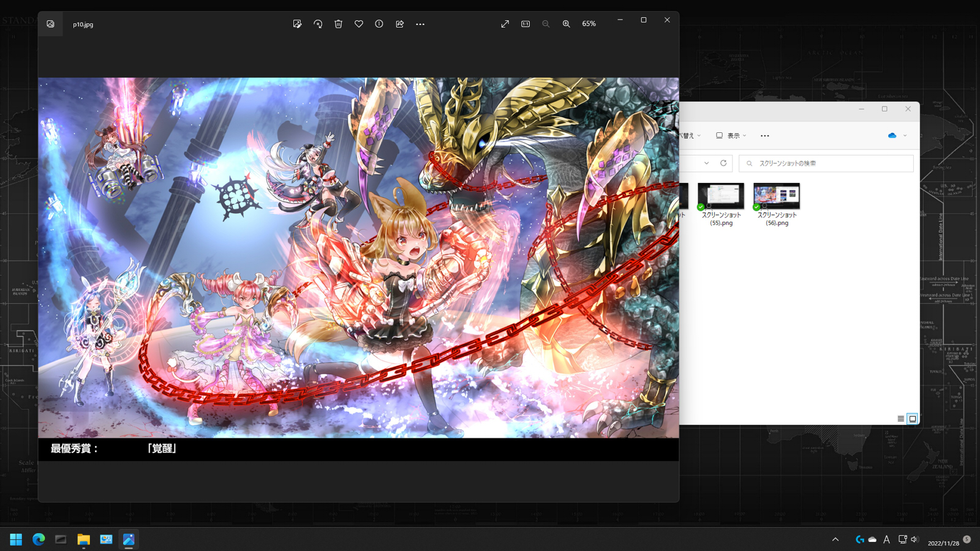This screenshot has width=980, height=551.
Task: Rotate the p10.jpg image
Action: click(318, 24)
